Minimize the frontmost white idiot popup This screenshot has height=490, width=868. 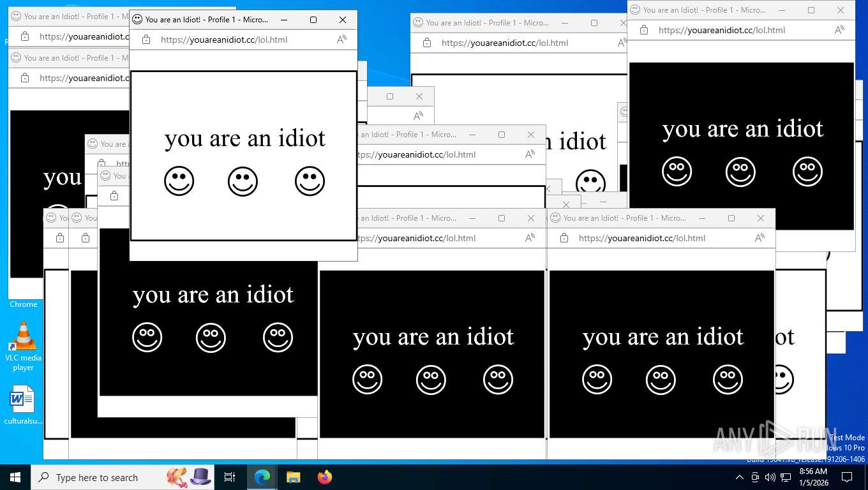284,20
